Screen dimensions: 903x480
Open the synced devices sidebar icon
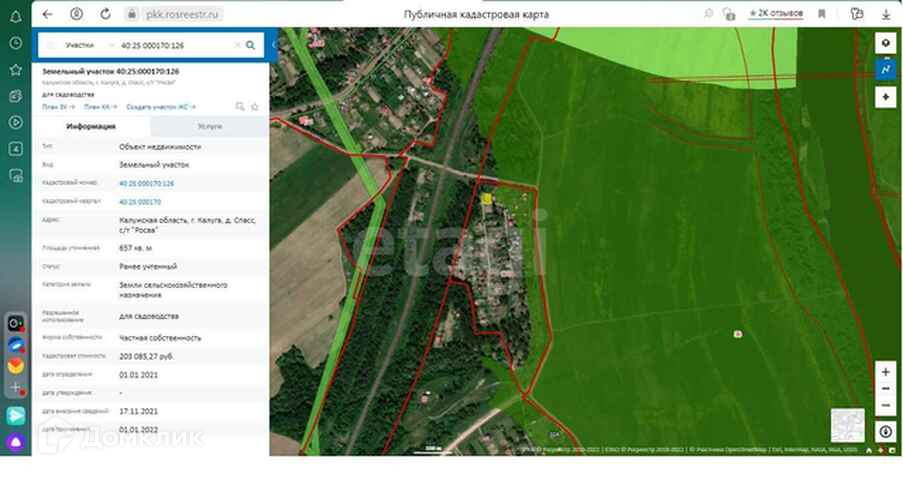point(16,176)
